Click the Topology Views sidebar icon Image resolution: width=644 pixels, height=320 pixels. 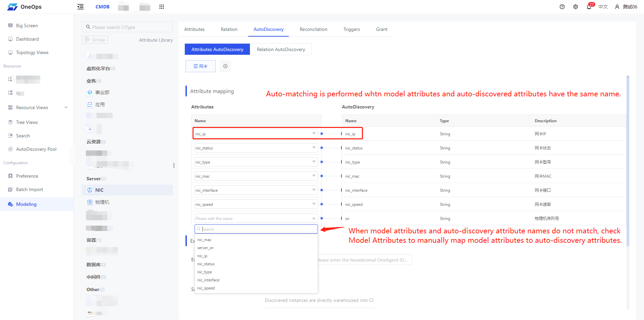(x=10, y=52)
